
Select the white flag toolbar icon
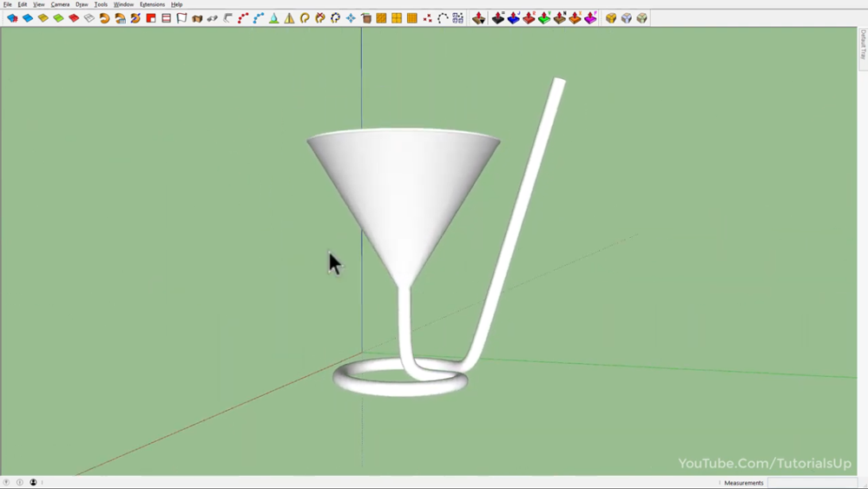click(181, 18)
